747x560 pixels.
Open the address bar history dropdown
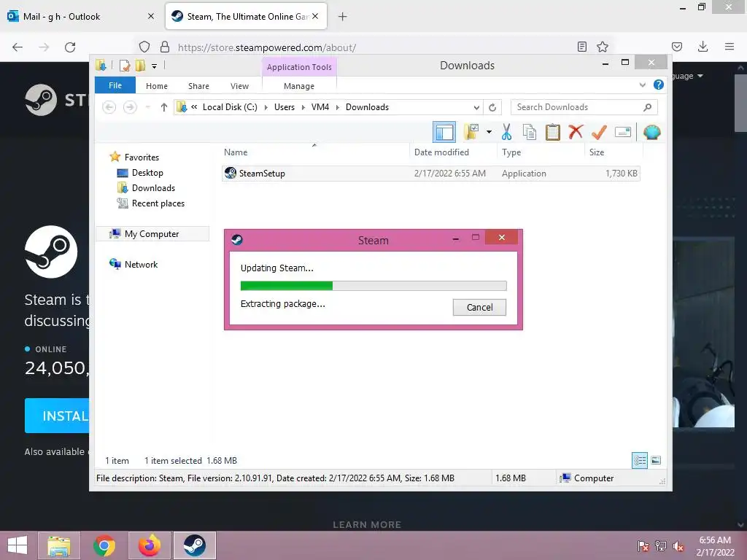[476, 108]
